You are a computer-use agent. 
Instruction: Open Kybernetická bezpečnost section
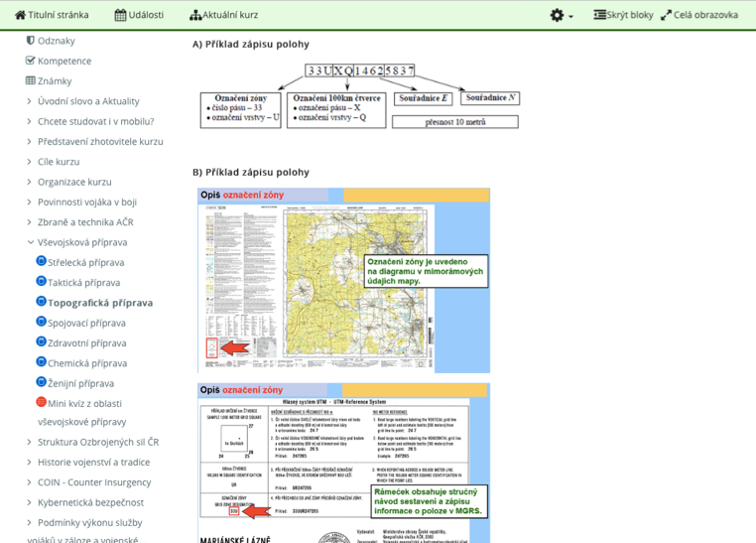tap(90, 502)
